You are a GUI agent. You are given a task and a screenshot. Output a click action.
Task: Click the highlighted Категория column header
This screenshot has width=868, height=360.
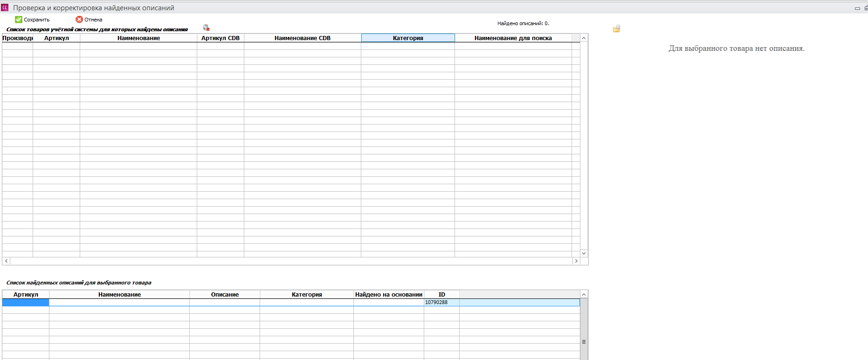[408, 38]
